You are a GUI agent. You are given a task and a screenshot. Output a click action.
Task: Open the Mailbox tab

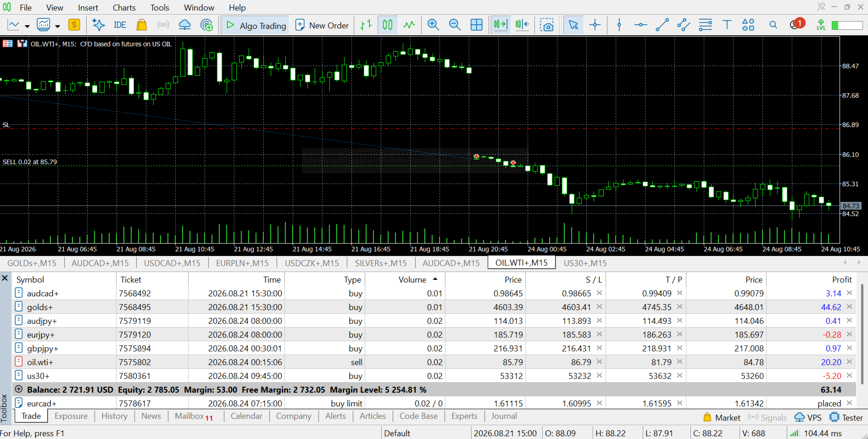(194, 416)
